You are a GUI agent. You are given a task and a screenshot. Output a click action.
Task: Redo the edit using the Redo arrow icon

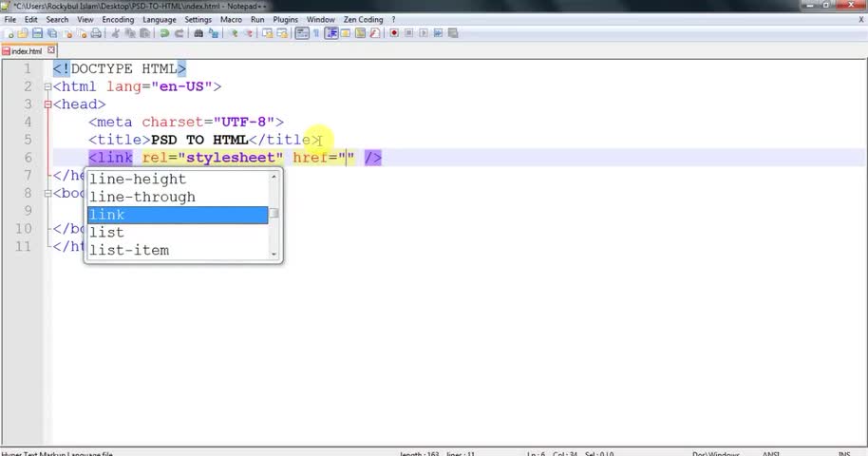click(x=179, y=33)
